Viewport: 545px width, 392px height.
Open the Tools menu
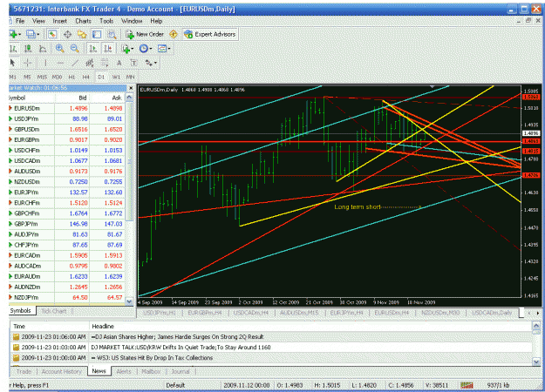click(x=106, y=21)
